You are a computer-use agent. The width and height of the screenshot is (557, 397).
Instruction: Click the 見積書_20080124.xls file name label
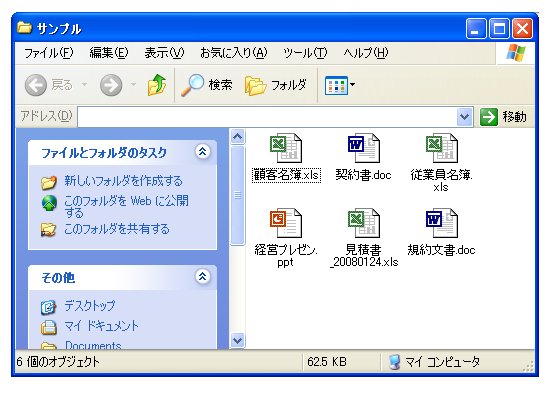[364, 256]
